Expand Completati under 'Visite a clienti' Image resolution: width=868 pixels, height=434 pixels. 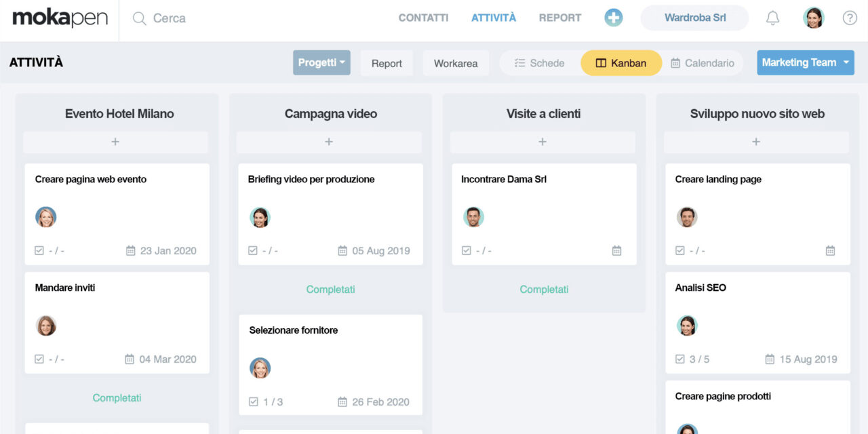(x=543, y=289)
